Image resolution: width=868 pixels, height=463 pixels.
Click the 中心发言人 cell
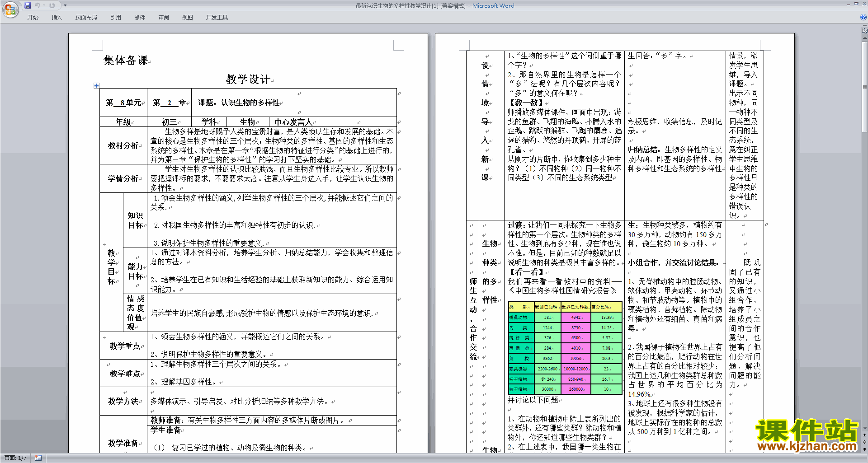click(x=293, y=122)
